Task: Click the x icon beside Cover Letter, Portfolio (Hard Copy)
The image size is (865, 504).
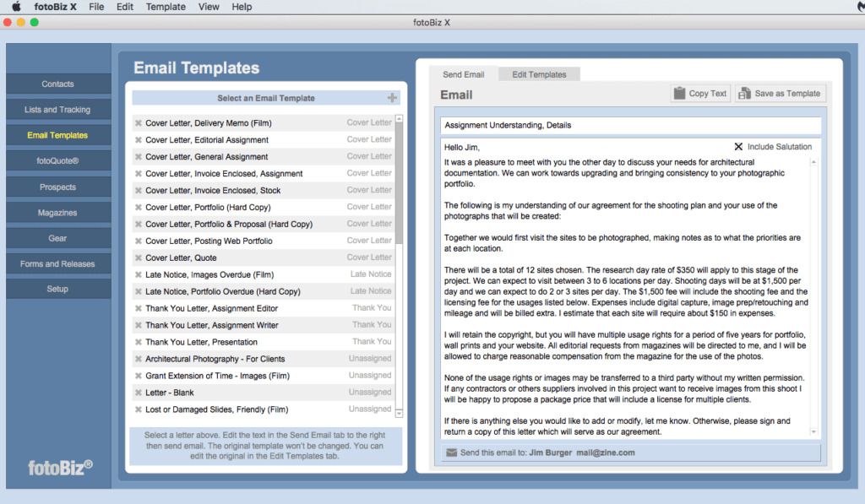Action: (139, 208)
